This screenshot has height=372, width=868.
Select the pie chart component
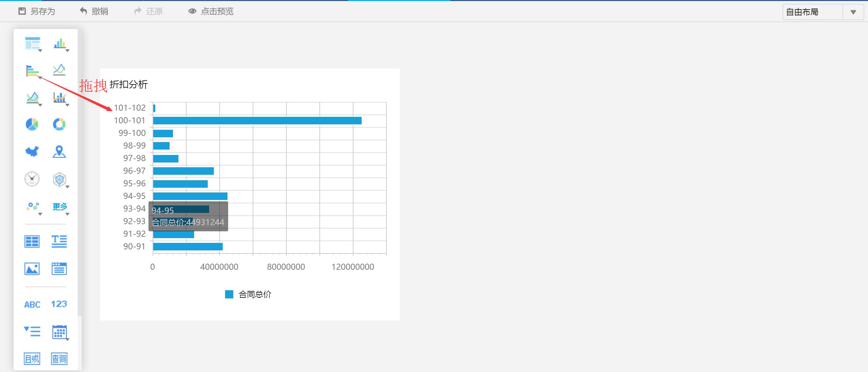coord(32,124)
